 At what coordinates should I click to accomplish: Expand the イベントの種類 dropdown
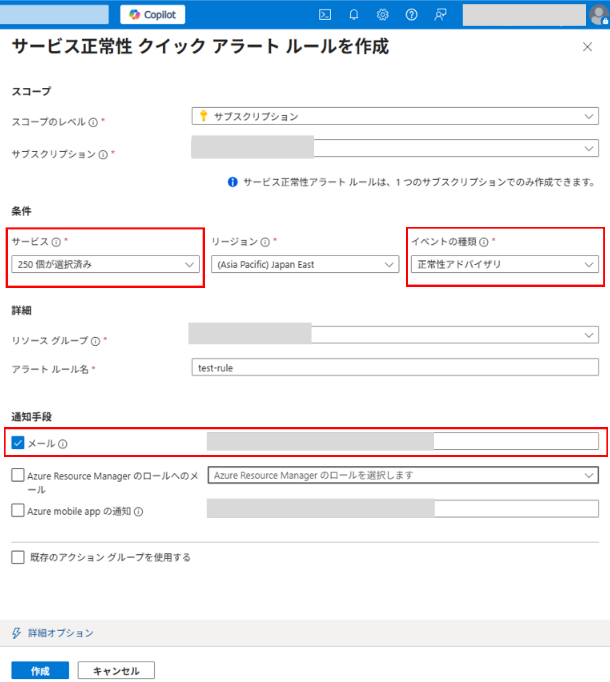click(x=505, y=264)
